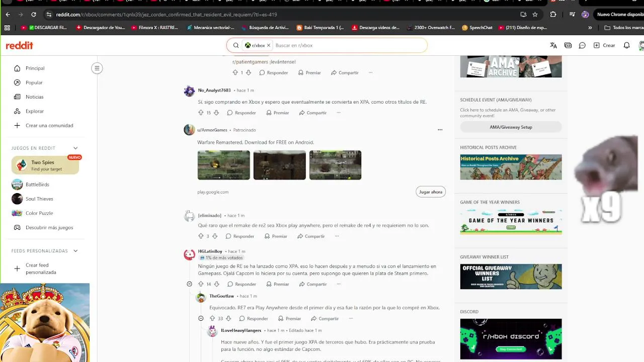Open the first Warfare Remastered ad screenshot
The height and width of the screenshot is (362, 644).
coord(224,165)
